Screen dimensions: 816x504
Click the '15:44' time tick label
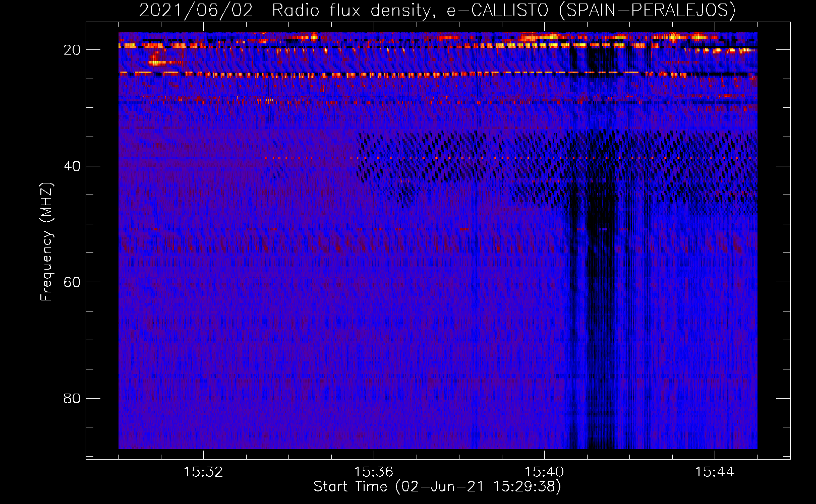click(715, 472)
